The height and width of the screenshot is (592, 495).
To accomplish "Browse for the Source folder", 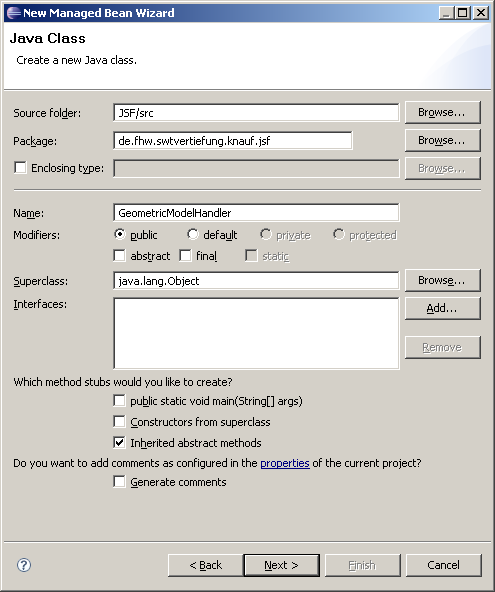I will click(443, 113).
